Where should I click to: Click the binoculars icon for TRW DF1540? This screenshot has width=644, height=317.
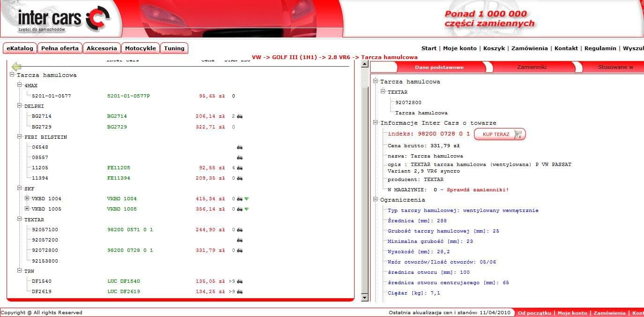coord(240,281)
